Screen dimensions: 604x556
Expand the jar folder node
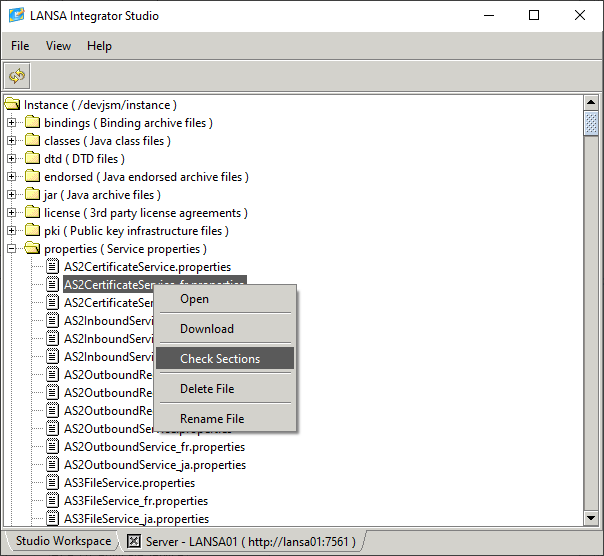(12, 195)
